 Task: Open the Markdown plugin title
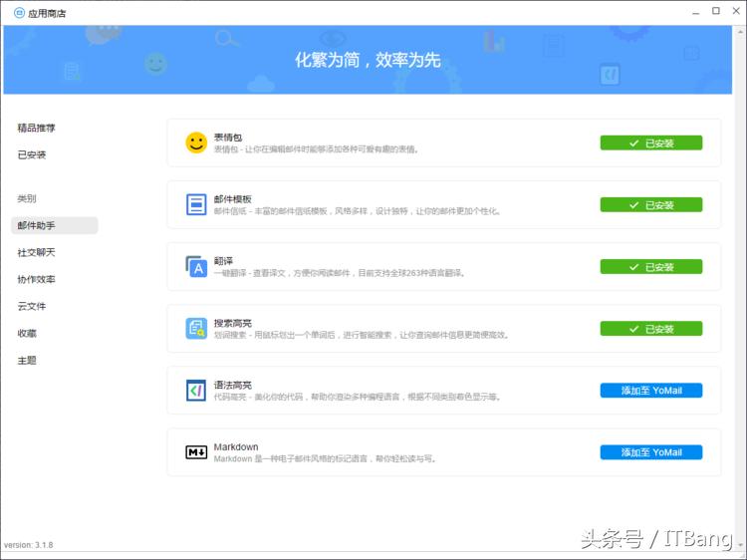(x=236, y=446)
